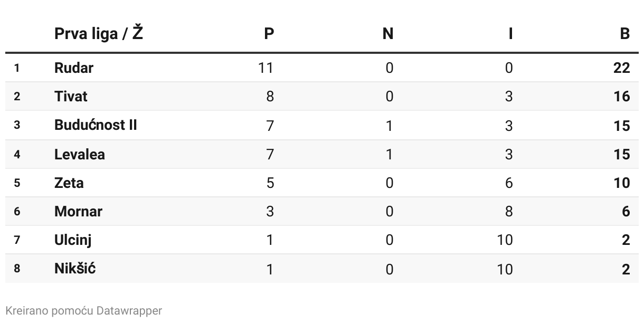This screenshot has height=323, width=644.
Task: Click the N column header
Action: coord(388,34)
